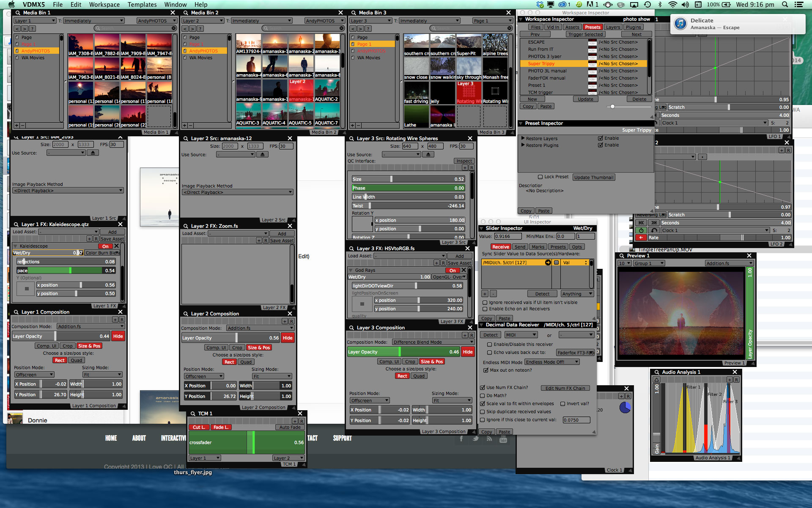Click the TCM 1 crossfader slider
This screenshot has width=812, height=508.
tap(247, 442)
